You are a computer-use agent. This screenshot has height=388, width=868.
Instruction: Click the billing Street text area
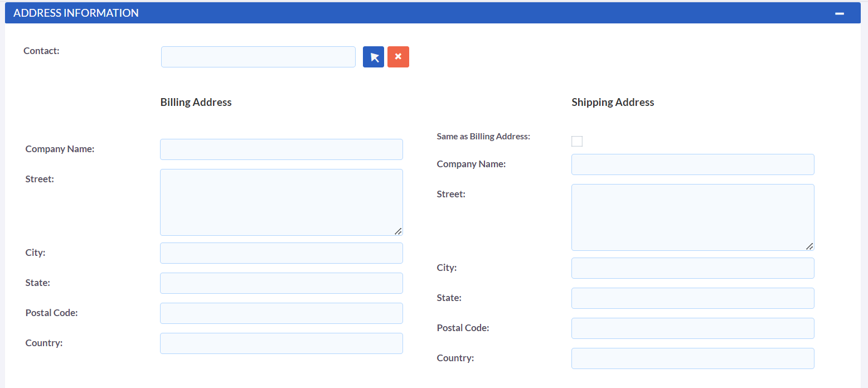click(x=281, y=202)
